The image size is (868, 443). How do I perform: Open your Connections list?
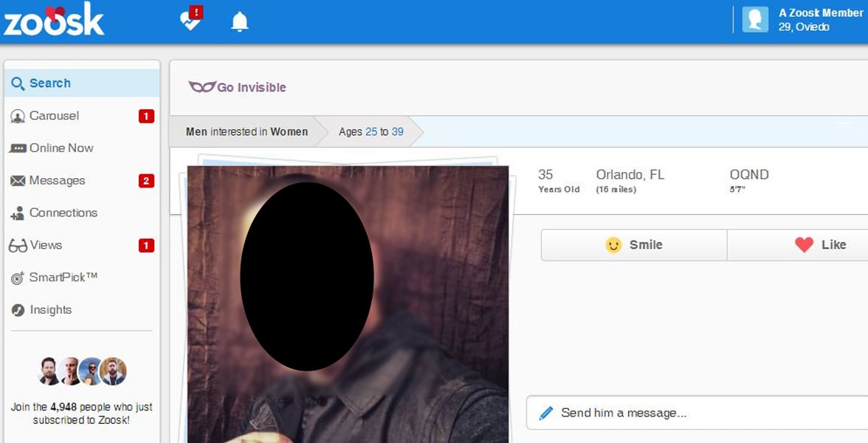[x=63, y=213]
